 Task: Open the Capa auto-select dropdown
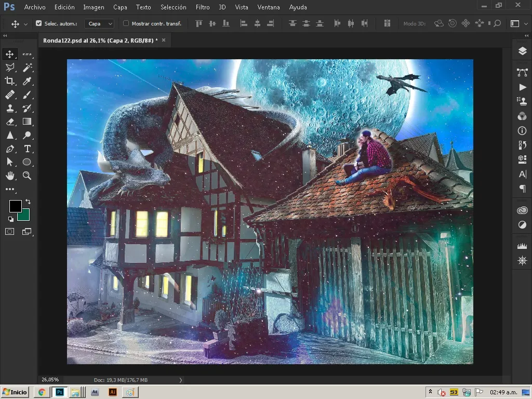(x=99, y=23)
